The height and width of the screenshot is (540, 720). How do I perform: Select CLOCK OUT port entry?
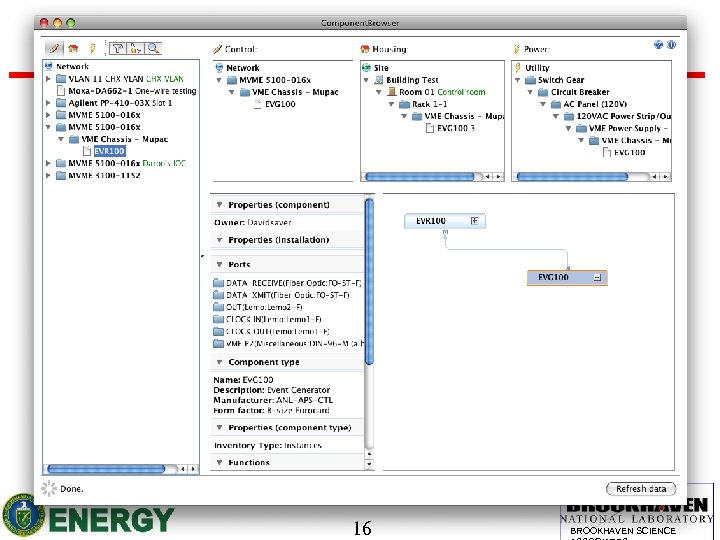(277, 331)
